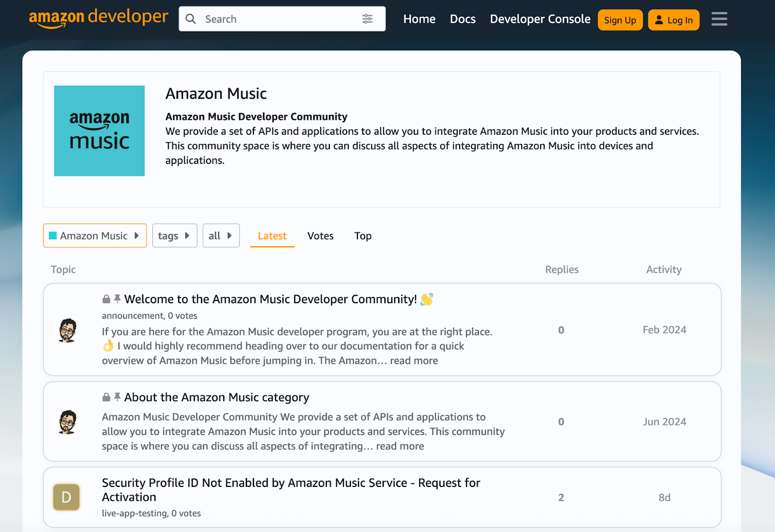The image size is (775, 532).
Task: Select 'read more' on the About topic
Action: [x=400, y=446]
